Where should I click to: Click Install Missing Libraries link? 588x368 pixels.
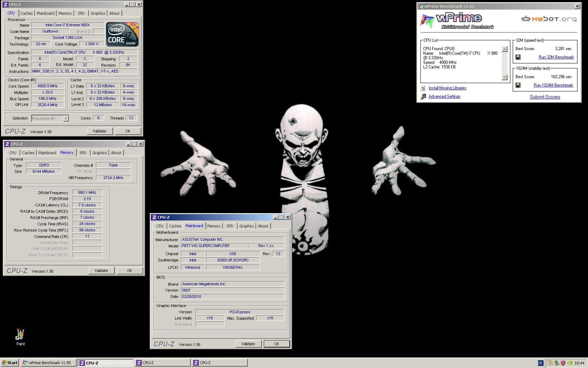(x=447, y=88)
